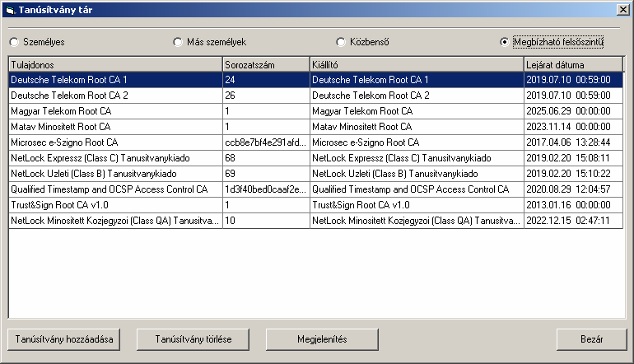Viewport: 634px width, 364px height.
Task: Select NetLock Minositett Kozjegyzoi owner cell
Action: pos(115,221)
